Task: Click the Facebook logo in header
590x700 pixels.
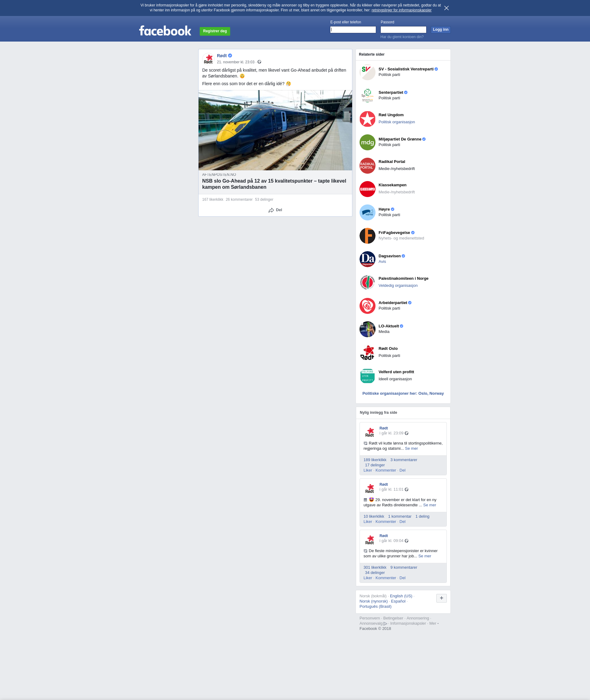Action: tap(165, 31)
